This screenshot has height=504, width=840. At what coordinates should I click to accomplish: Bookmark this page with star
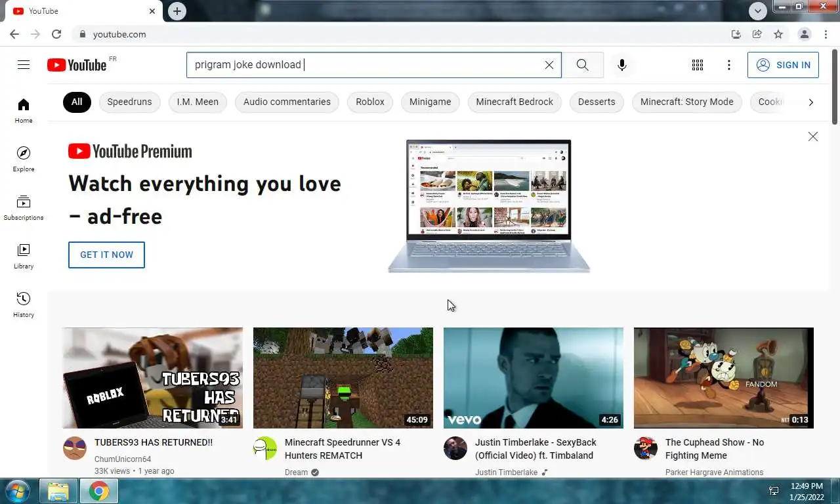click(778, 34)
